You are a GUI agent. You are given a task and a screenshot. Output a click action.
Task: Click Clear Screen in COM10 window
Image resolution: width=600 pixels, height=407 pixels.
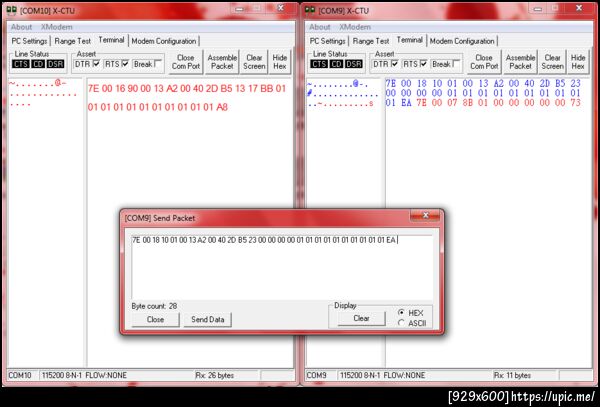(254, 62)
